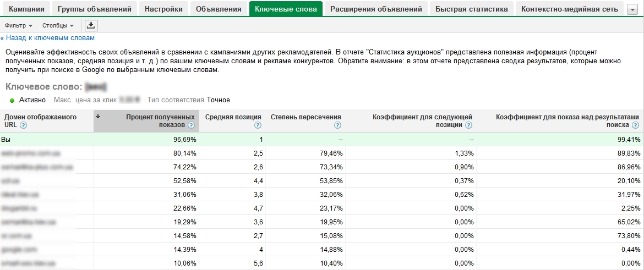The width and height of the screenshot is (644, 270).
Task: Expand more tabs dropdown arrow
Action: (632, 10)
